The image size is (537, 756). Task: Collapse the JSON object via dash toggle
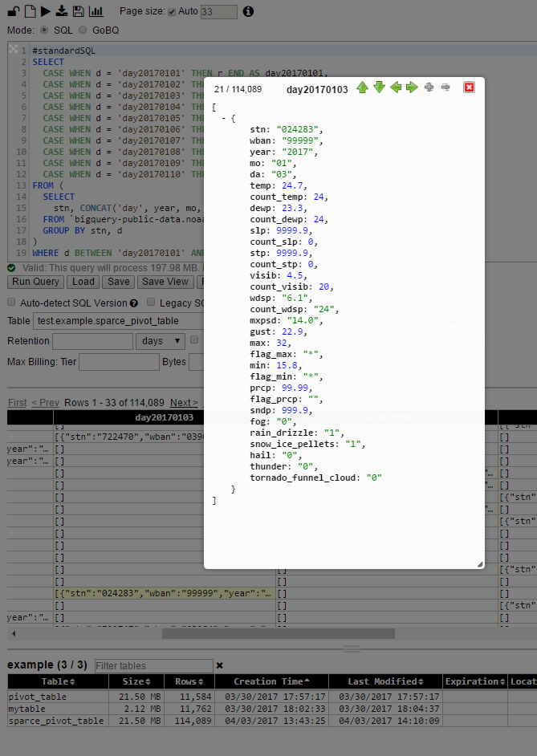pos(224,118)
